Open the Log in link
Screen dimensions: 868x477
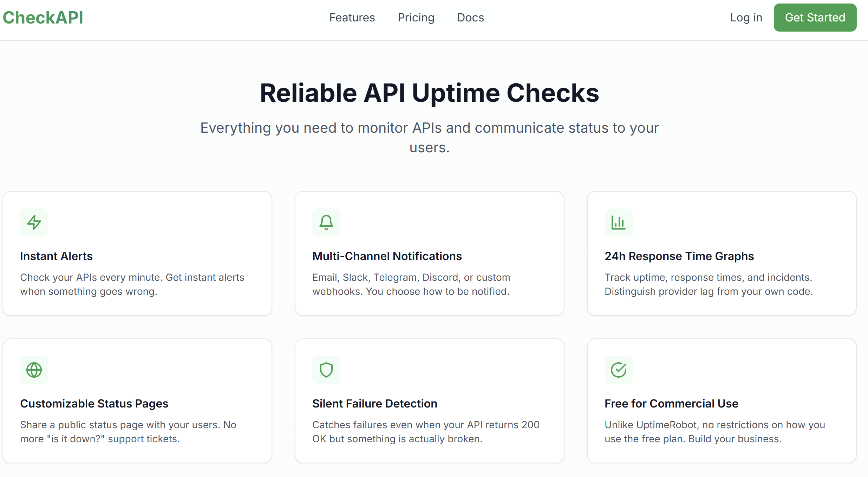click(746, 17)
